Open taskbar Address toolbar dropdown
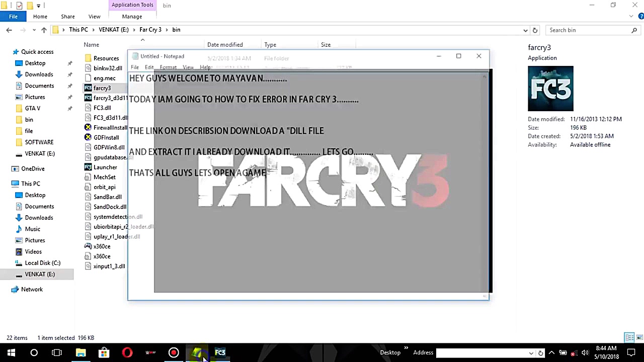The image size is (644, 362). tap(531, 353)
